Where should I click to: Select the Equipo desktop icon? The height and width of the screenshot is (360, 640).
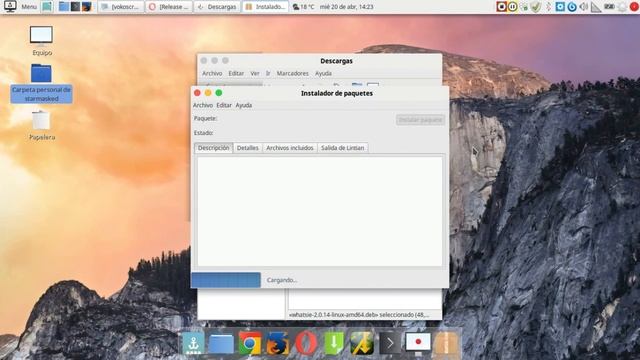coord(42,41)
